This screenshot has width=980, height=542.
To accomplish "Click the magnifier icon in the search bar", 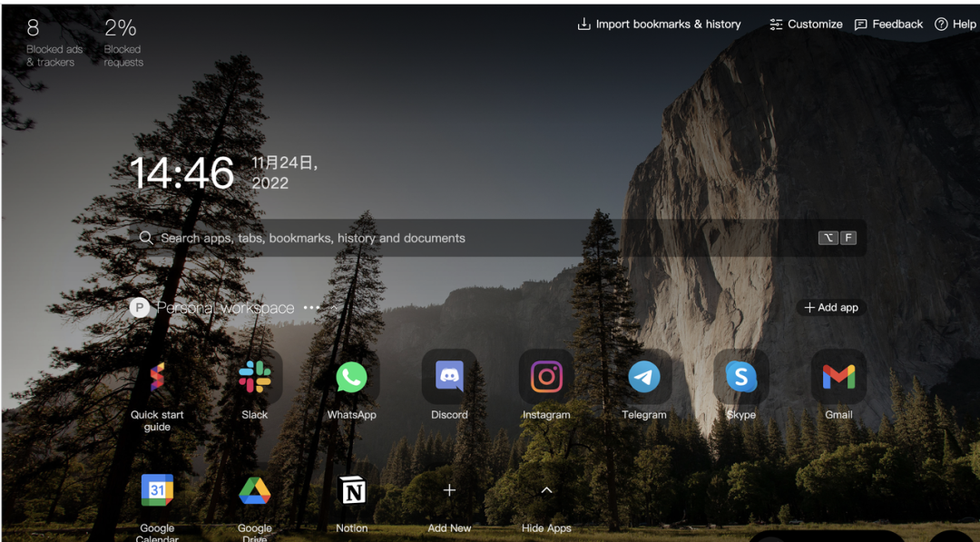I will point(145,238).
